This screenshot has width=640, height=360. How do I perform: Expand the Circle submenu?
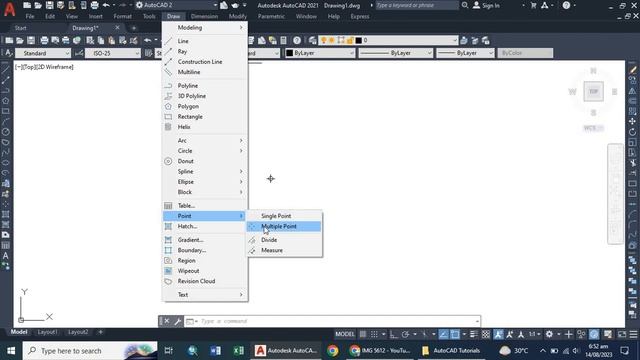point(205,151)
